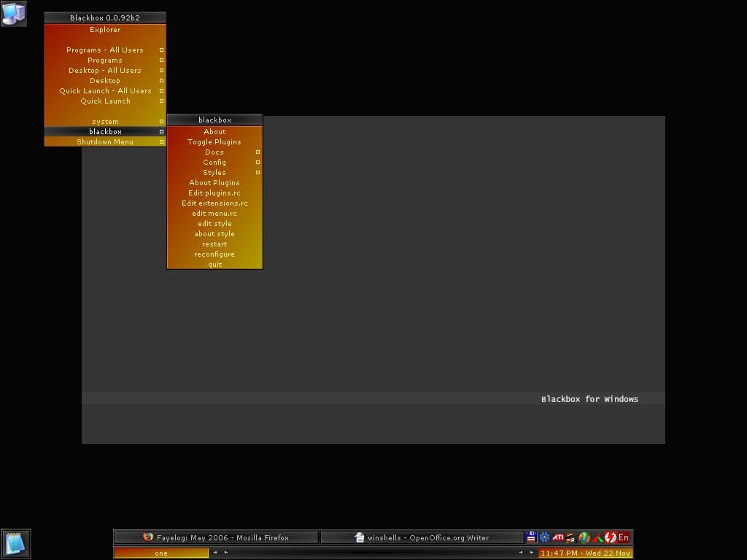Click the red circular lightning tray icon
This screenshot has height=560, width=747.
(611, 537)
